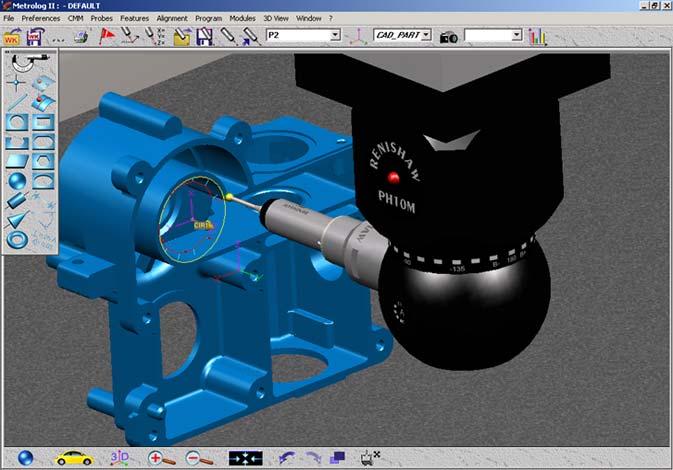Select the cone feature tool
This screenshot has width=673, height=470.
pos(17,220)
